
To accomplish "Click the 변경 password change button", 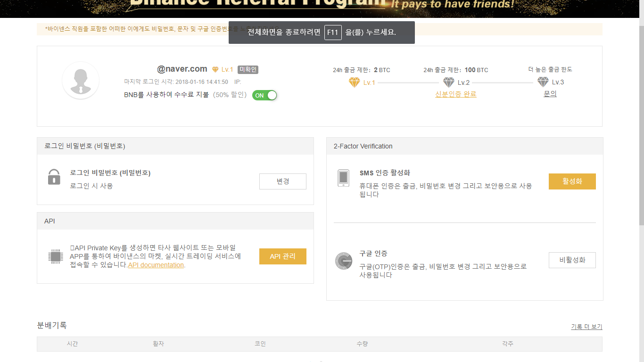I will [283, 181].
